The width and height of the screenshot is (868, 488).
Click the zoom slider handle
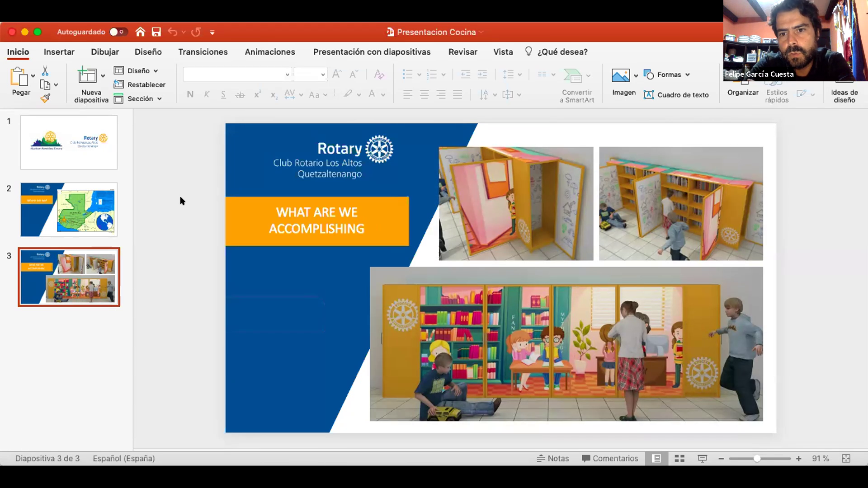tap(757, 459)
